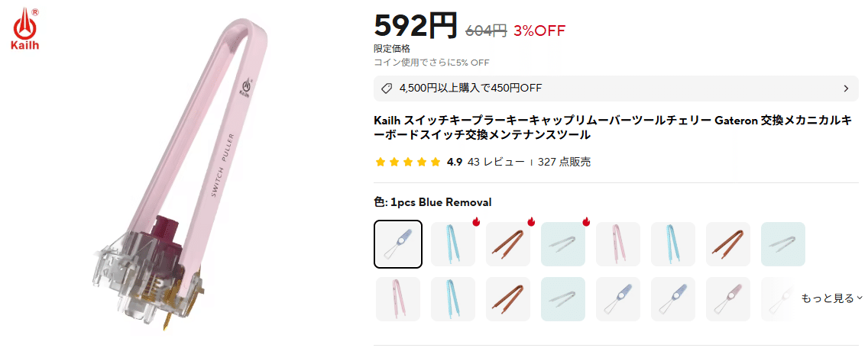868x364 pixels.
Task: Expand more color options with もっと見る
Action: point(831,298)
